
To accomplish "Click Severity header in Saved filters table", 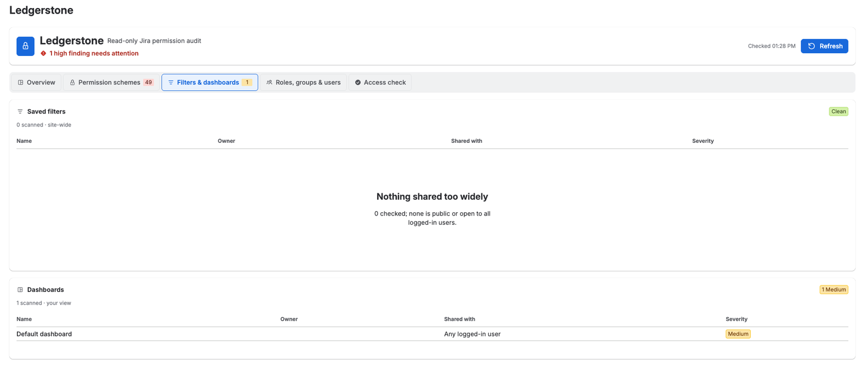I will (703, 141).
